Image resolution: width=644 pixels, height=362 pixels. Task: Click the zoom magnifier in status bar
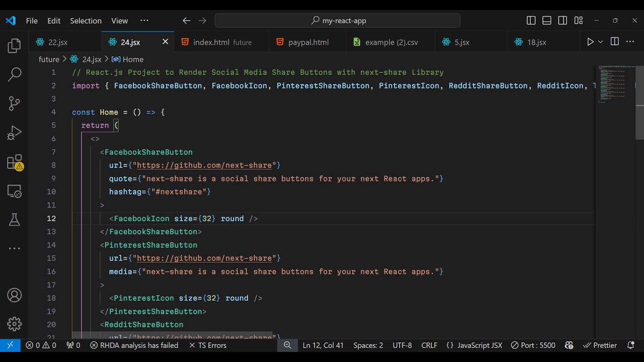click(287, 345)
